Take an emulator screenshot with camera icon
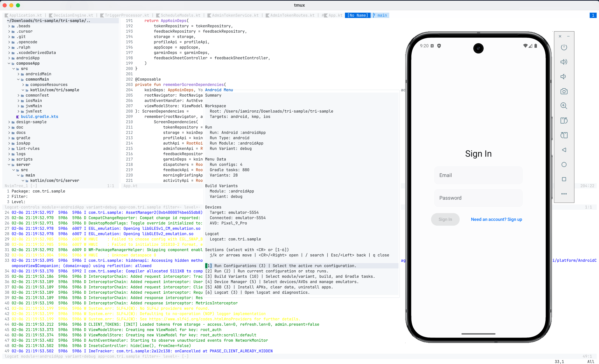Screen dimensions: 599x364 point(564,91)
